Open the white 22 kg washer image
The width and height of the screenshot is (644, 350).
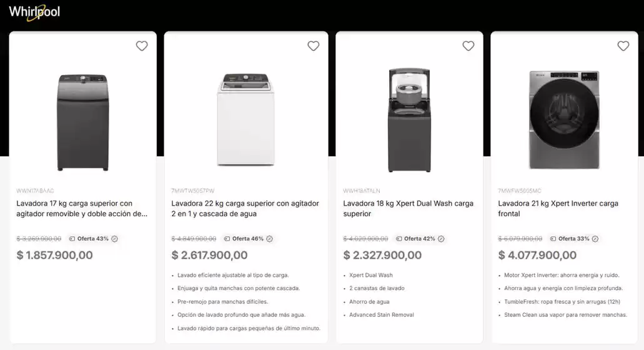tap(246, 120)
